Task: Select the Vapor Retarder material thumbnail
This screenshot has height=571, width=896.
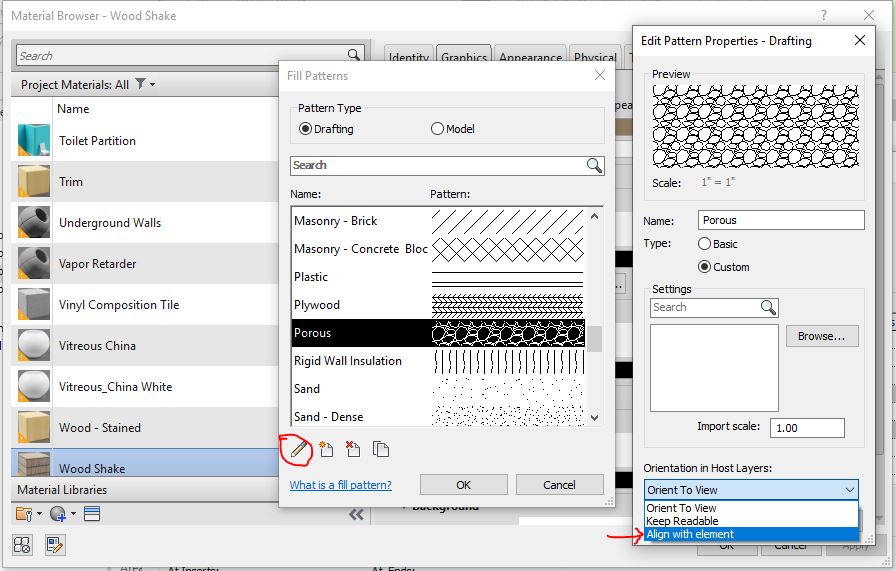Action: pyautogui.click(x=33, y=263)
